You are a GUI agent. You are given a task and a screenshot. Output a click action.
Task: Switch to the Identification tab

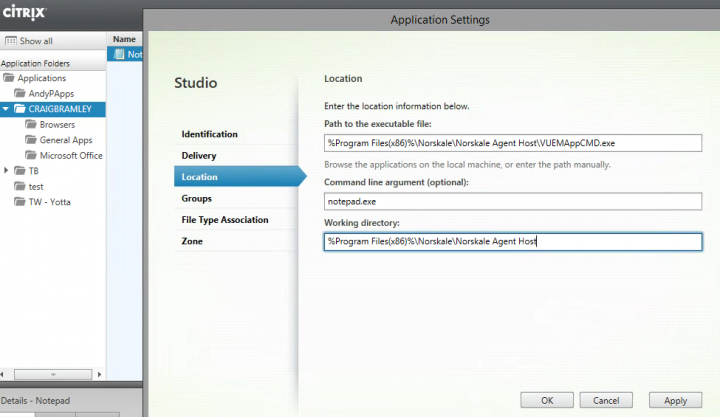pos(209,134)
